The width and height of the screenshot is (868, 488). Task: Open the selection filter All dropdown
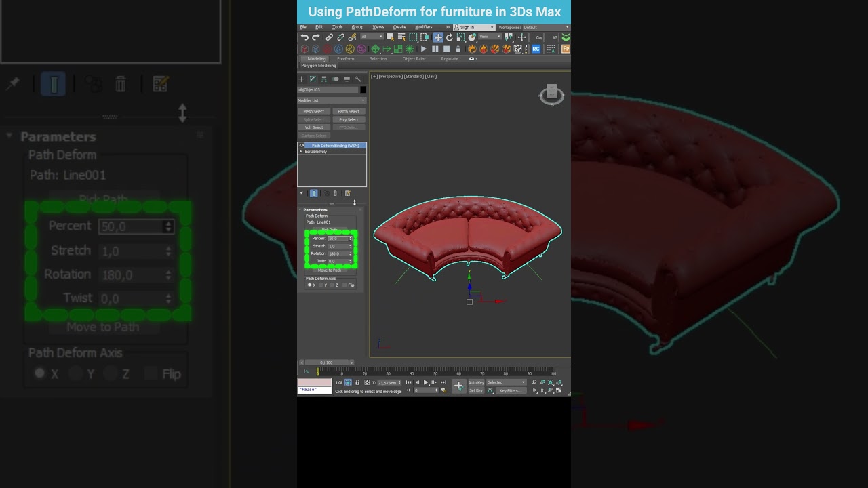pyautogui.click(x=372, y=37)
